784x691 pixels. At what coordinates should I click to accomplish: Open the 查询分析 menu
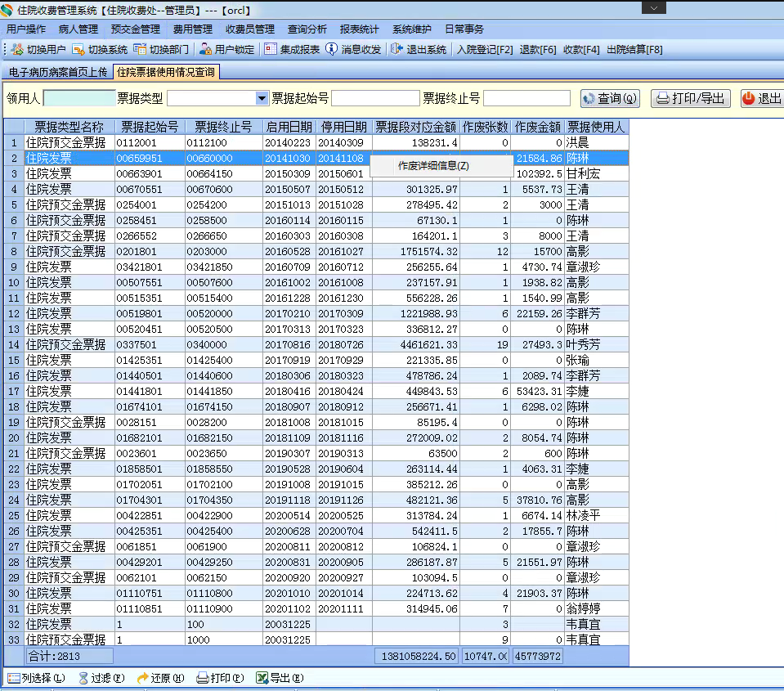307,29
